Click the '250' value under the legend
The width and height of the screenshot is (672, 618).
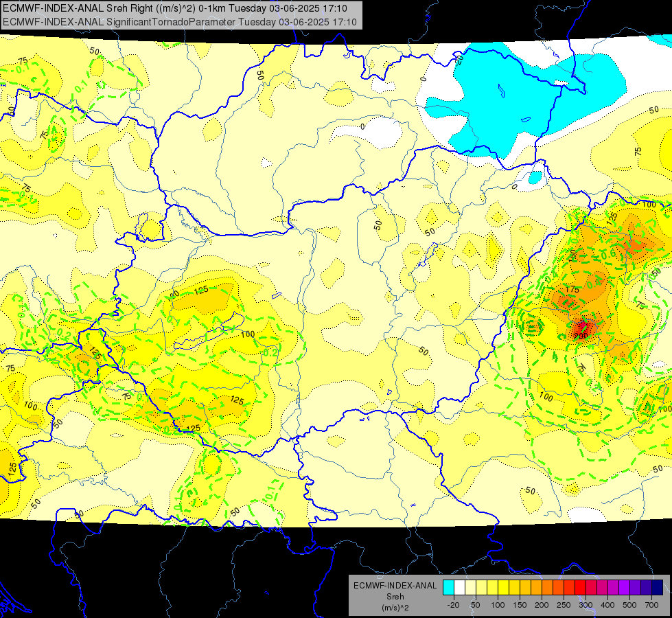point(564,605)
